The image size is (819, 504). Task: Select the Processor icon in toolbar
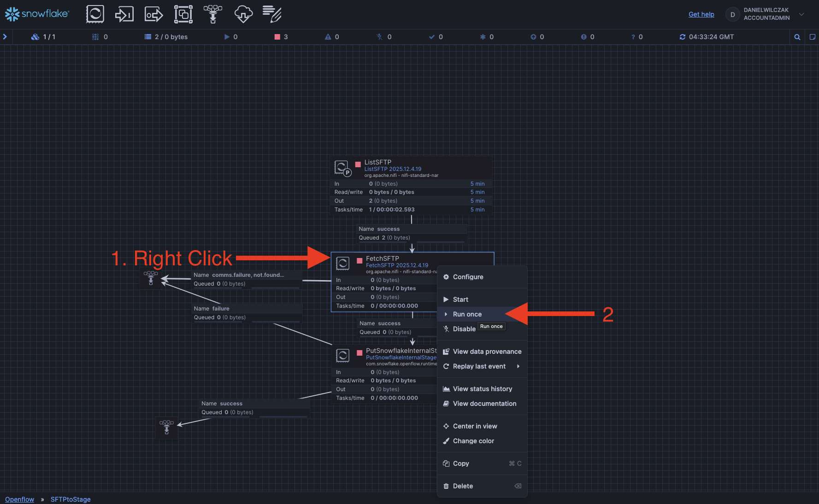[95, 14]
